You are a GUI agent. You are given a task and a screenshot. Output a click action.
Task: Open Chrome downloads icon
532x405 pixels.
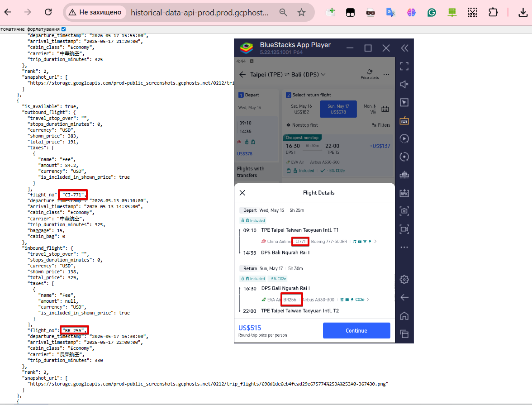[523, 13]
